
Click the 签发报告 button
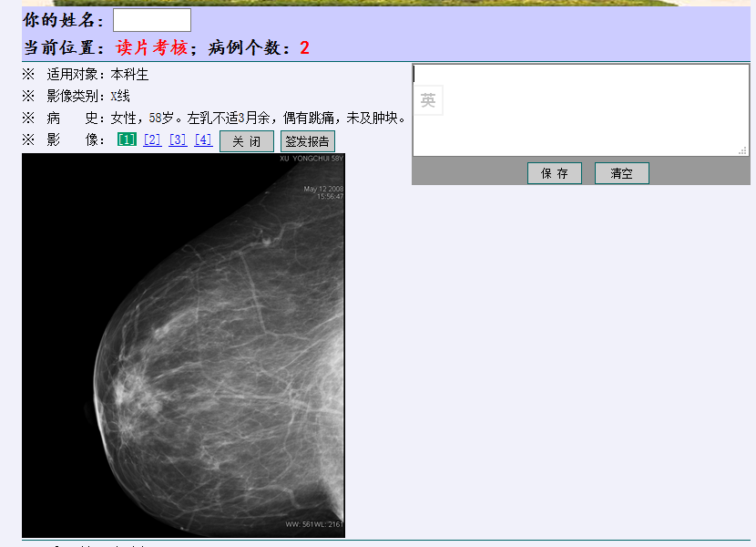tap(308, 141)
